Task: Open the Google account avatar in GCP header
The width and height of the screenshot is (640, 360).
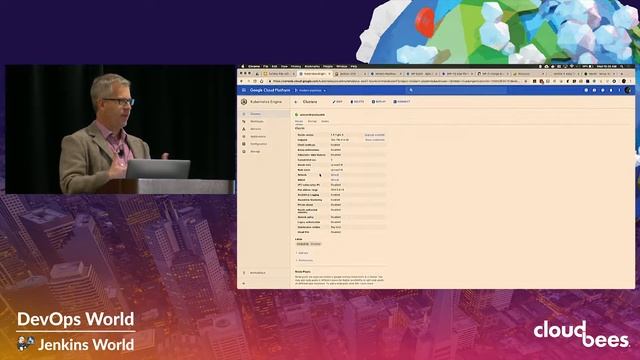Action: pos(628,90)
